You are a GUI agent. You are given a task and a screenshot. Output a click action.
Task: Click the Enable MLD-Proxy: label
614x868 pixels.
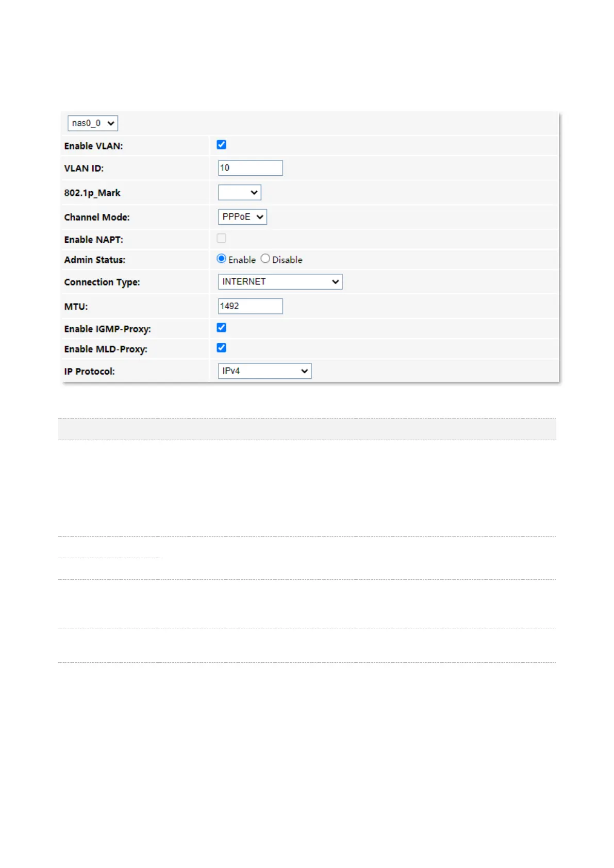point(106,349)
